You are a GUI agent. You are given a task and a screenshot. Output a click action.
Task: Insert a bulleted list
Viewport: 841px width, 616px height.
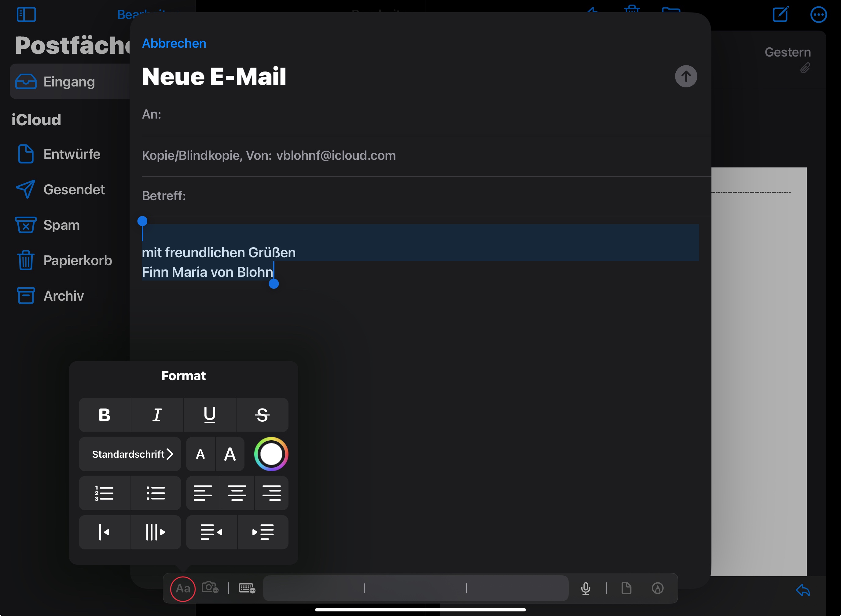[x=156, y=493]
